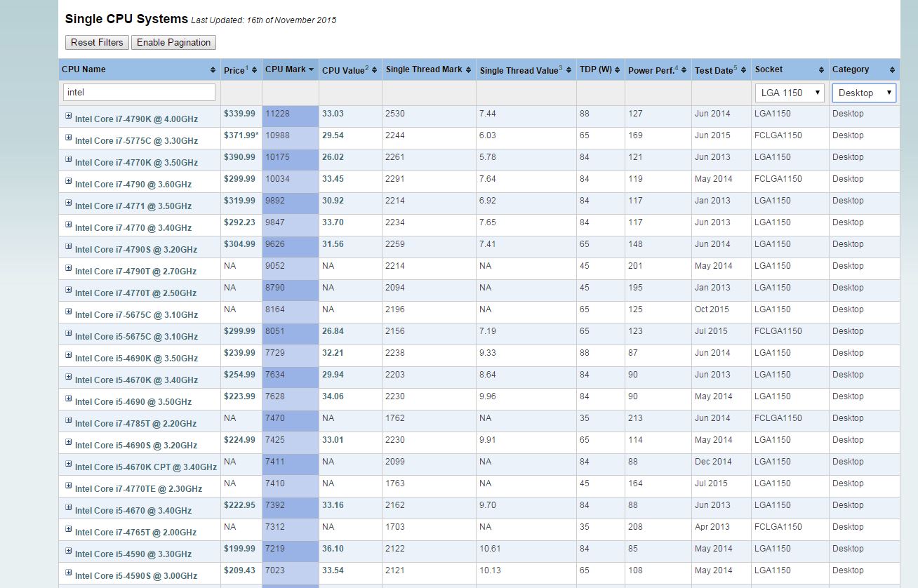The width and height of the screenshot is (918, 588).
Task: Sort table by Socket column header
Action: (790, 69)
